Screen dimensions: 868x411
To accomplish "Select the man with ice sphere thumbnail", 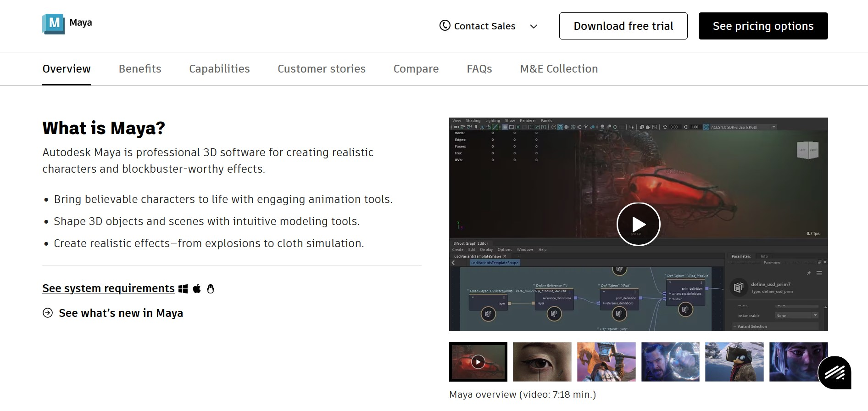I will pos(670,362).
